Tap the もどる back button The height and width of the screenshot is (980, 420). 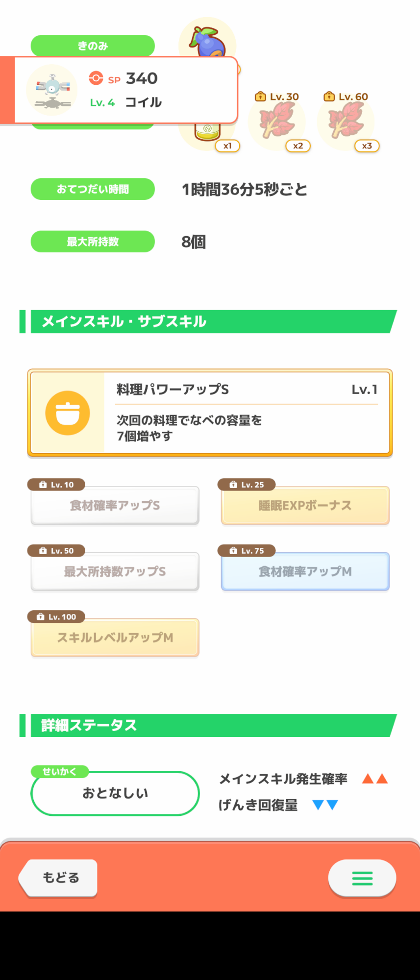pyautogui.click(x=58, y=878)
